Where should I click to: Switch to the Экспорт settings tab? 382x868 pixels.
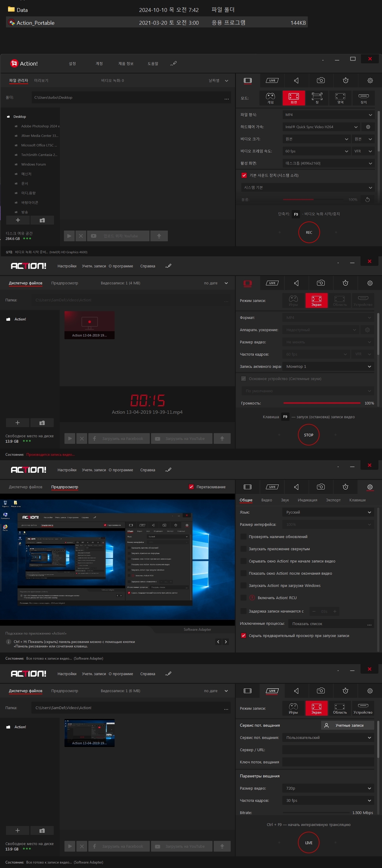pyautogui.click(x=333, y=500)
